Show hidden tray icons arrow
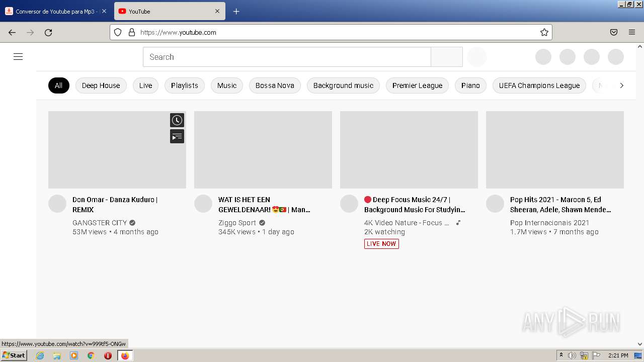Screen dimensions: 644x362 561,355
